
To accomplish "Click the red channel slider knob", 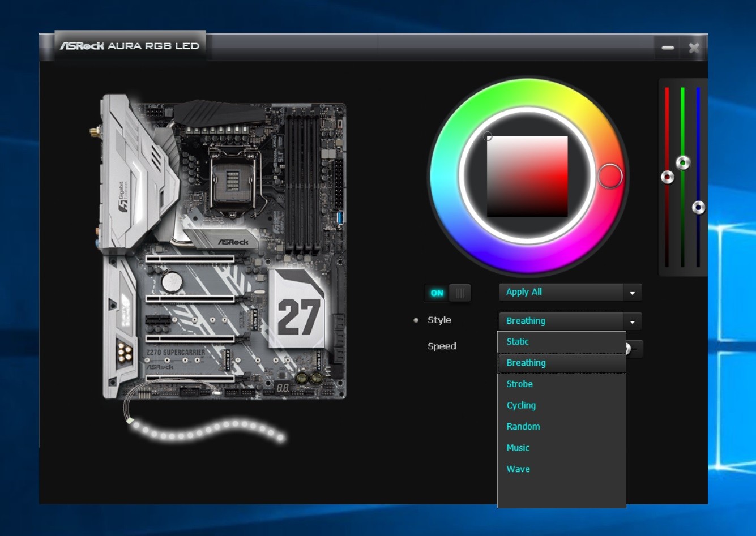I will coord(668,177).
